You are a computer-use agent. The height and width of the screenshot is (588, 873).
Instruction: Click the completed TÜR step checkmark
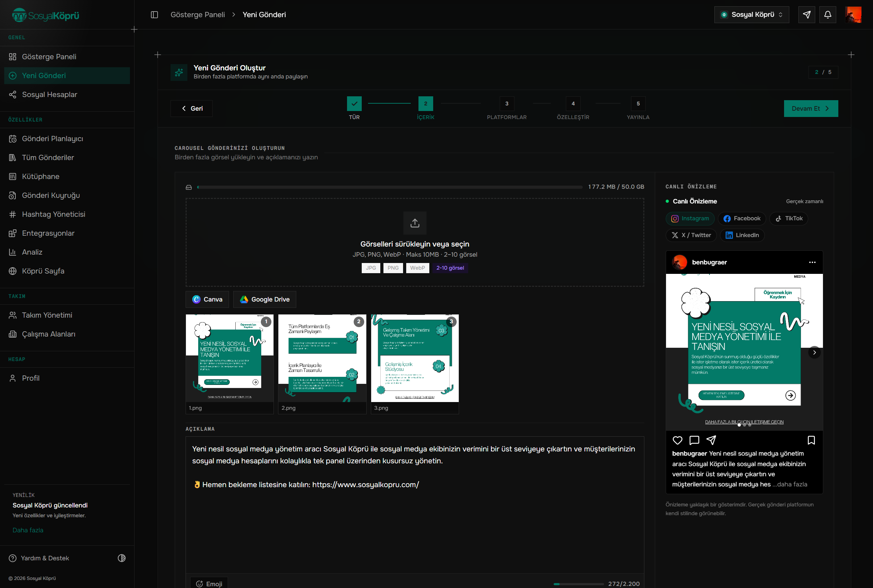click(x=354, y=104)
